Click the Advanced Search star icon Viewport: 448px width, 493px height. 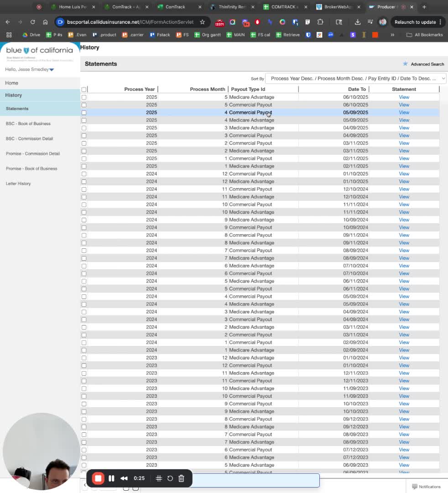(405, 64)
